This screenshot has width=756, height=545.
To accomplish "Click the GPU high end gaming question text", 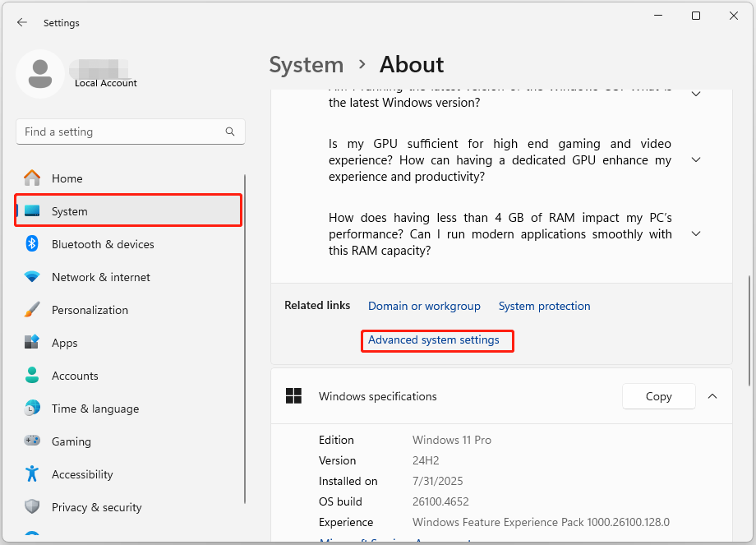I will pyautogui.click(x=500, y=160).
